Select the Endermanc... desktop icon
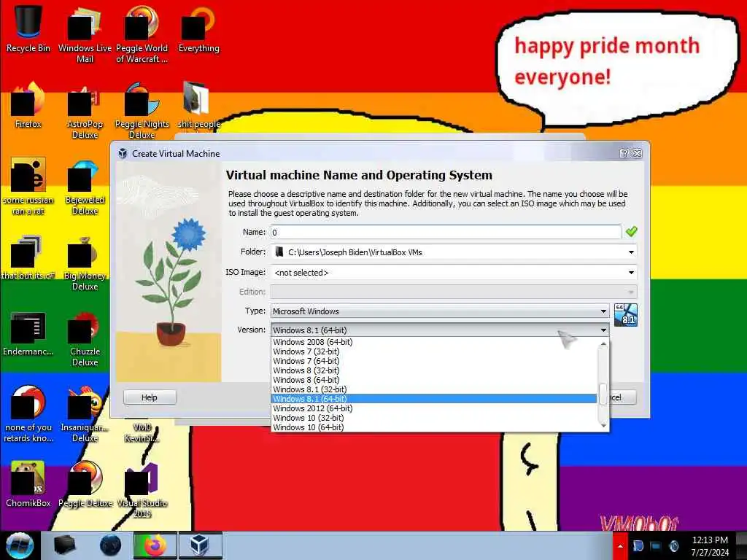747x560 pixels. (28, 333)
